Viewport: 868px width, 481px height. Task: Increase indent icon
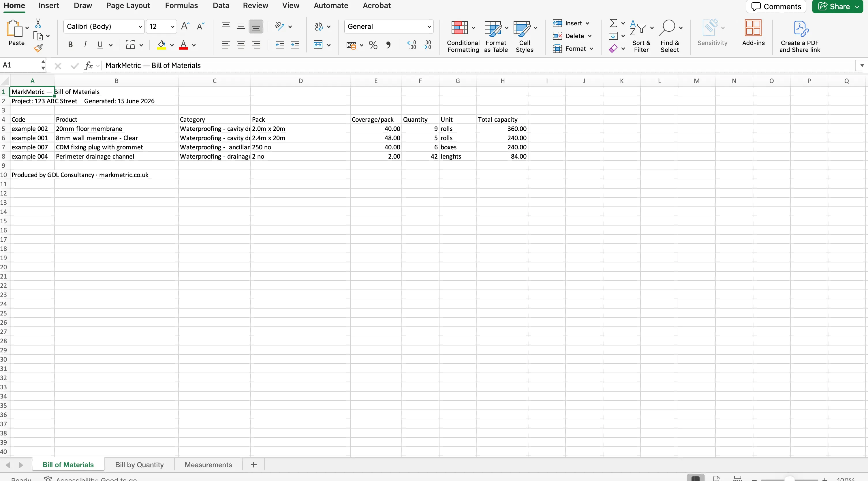[x=294, y=45]
